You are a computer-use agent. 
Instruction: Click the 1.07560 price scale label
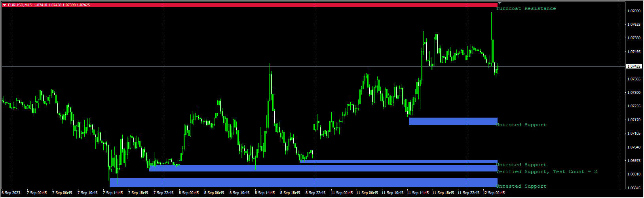tap(635, 38)
